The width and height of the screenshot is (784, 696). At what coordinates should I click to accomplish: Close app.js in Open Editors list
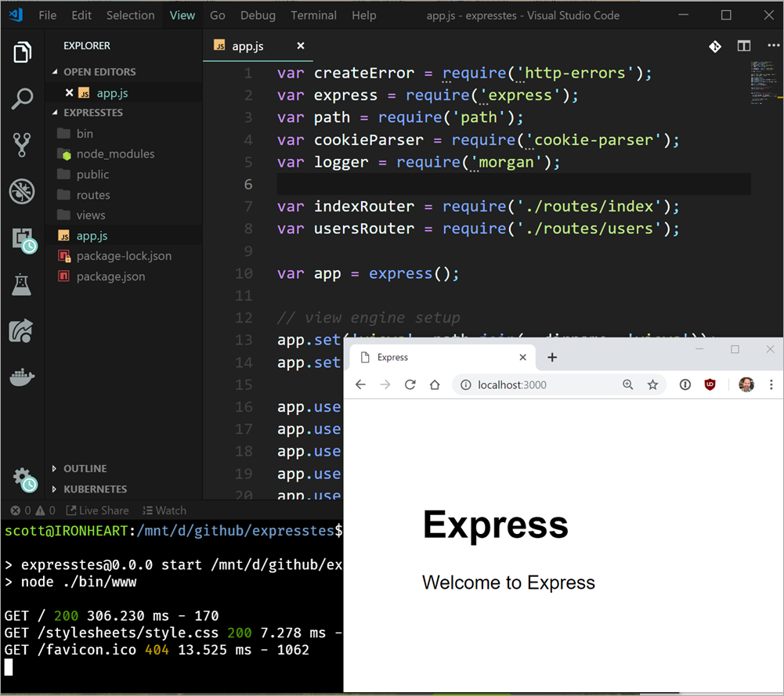69,93
